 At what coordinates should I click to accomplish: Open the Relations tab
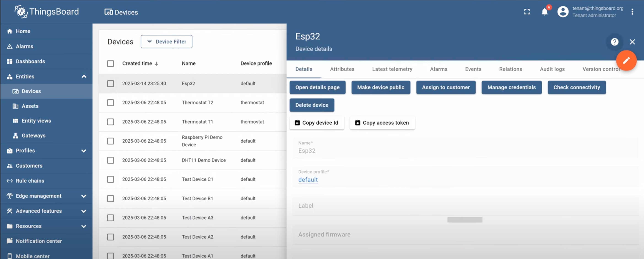point(511,69)
